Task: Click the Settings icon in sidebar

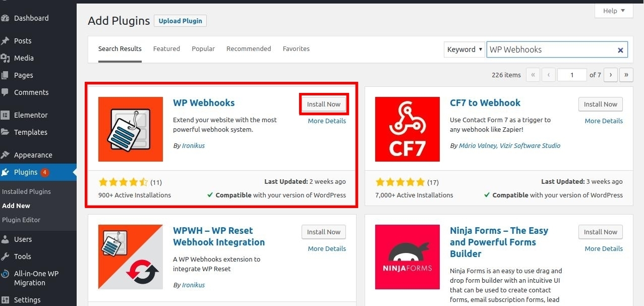Action: [5, 300]
